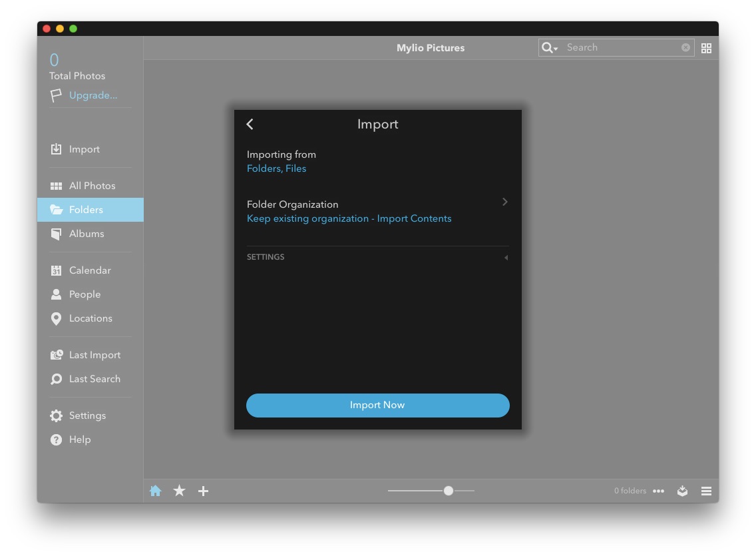Click the Albums icon in sidebar
The image size is (756, 556).
[56, 234]
